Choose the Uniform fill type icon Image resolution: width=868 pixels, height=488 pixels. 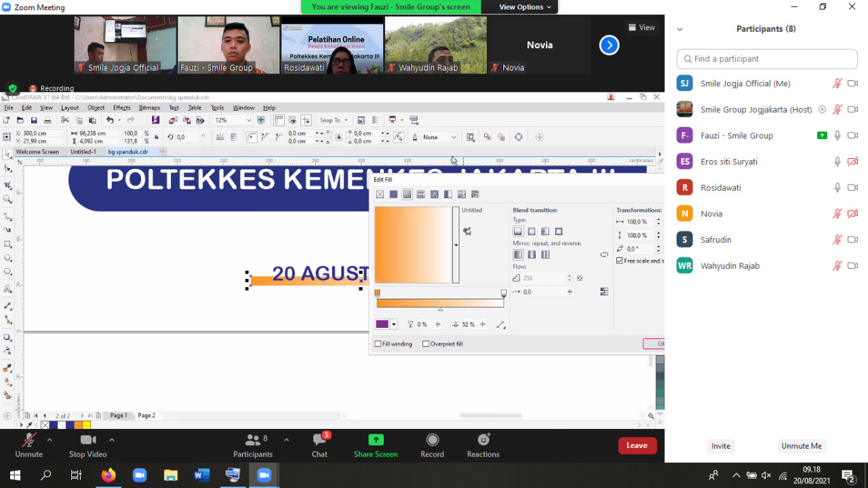click(x=393, y=195)
